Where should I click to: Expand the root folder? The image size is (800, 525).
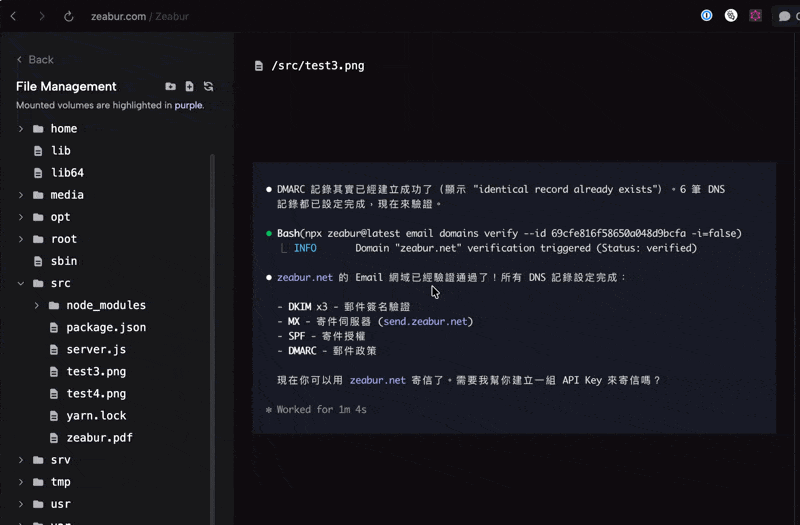coord(20,239)
